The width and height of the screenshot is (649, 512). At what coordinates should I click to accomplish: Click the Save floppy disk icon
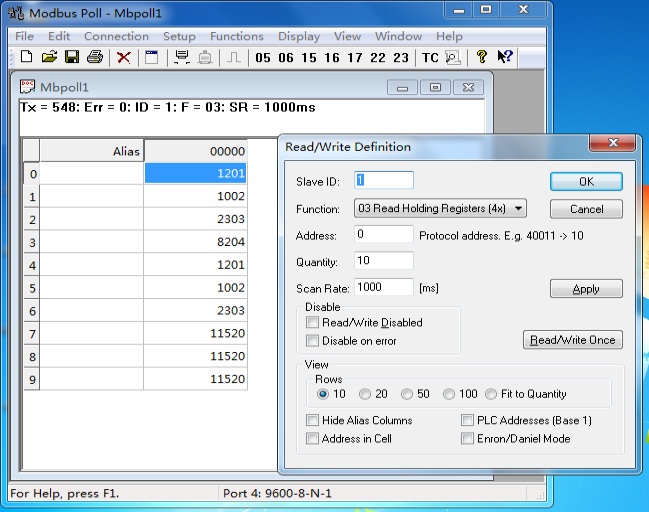[x=72, y=57]
